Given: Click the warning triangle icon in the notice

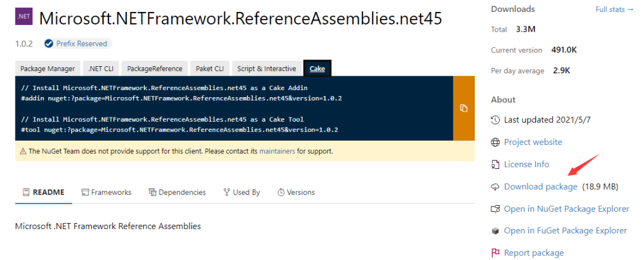Looking at the screenshot, I should [23, 151].
